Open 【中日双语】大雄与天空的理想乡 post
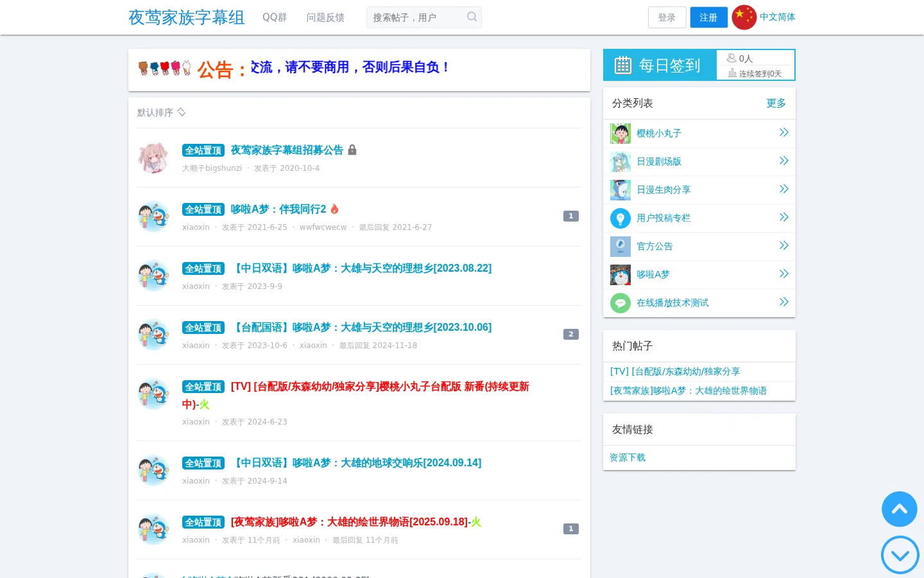Screen dimensions: 924x578 [361, 268]
